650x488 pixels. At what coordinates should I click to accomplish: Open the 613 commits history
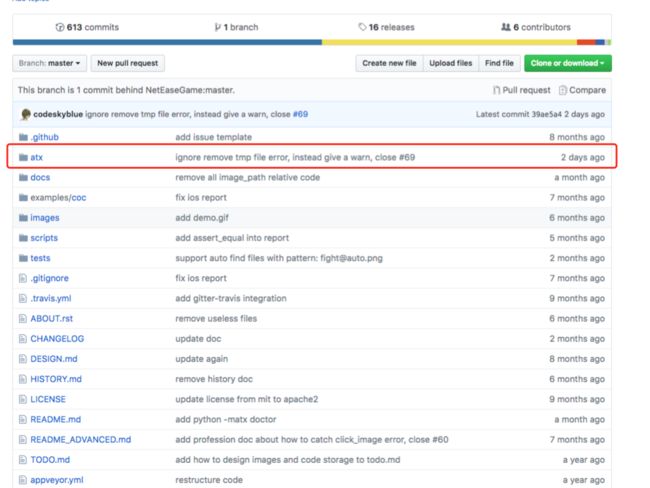pyautogui.click(x=87, y=27)
